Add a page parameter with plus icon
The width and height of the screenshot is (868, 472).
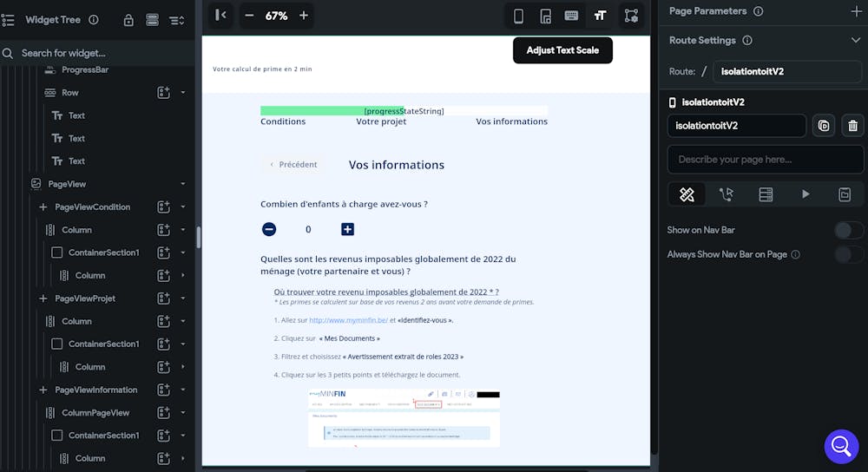856,11
